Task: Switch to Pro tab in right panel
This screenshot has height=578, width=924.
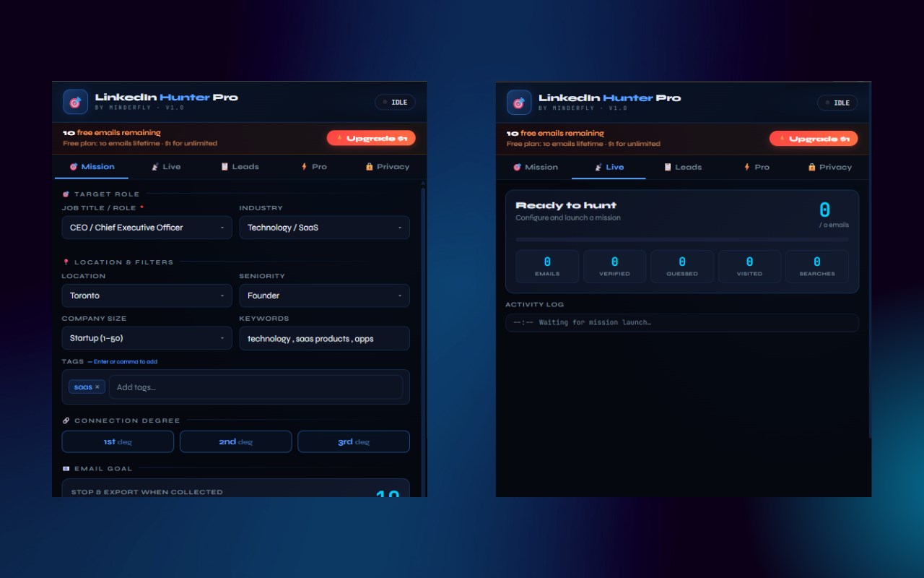Action: coord(757,167)
